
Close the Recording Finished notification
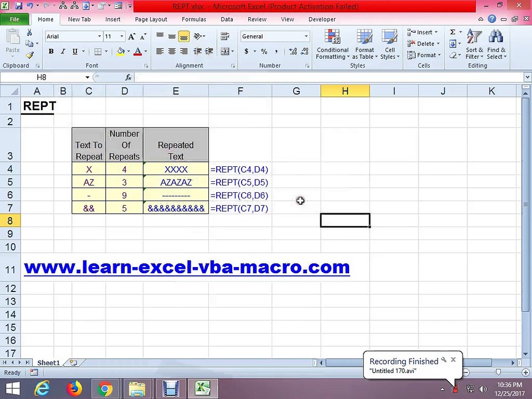[453, 360]
